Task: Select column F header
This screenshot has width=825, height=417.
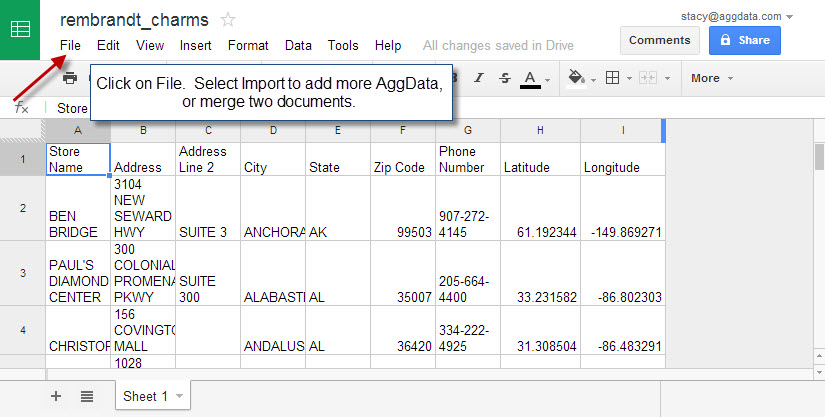Action: pos(403,130)
